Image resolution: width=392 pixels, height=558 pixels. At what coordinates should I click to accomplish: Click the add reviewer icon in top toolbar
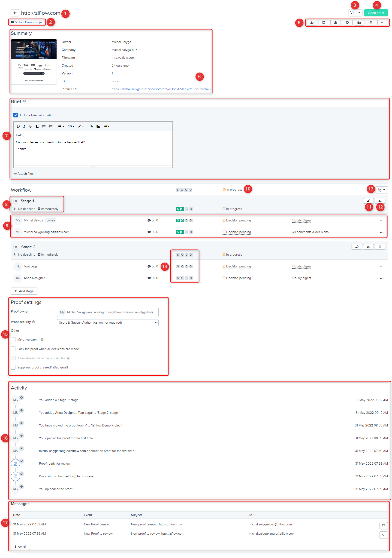(x=312, y=23)
